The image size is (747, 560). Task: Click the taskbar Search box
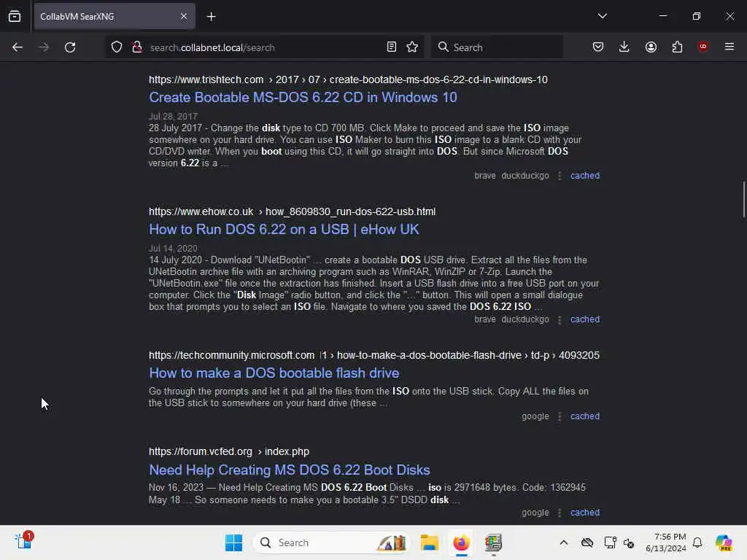point(332,542)
